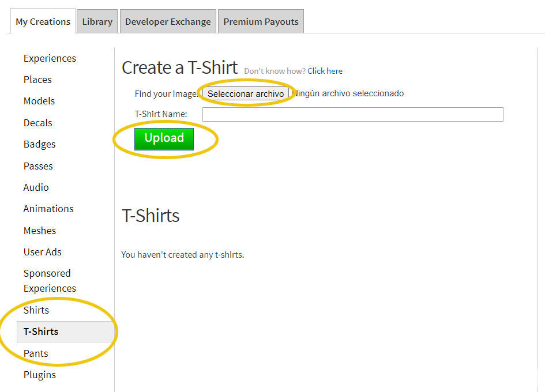Switch to the Library tab
This screenshot has width=545, height=392.
(96, 21)
